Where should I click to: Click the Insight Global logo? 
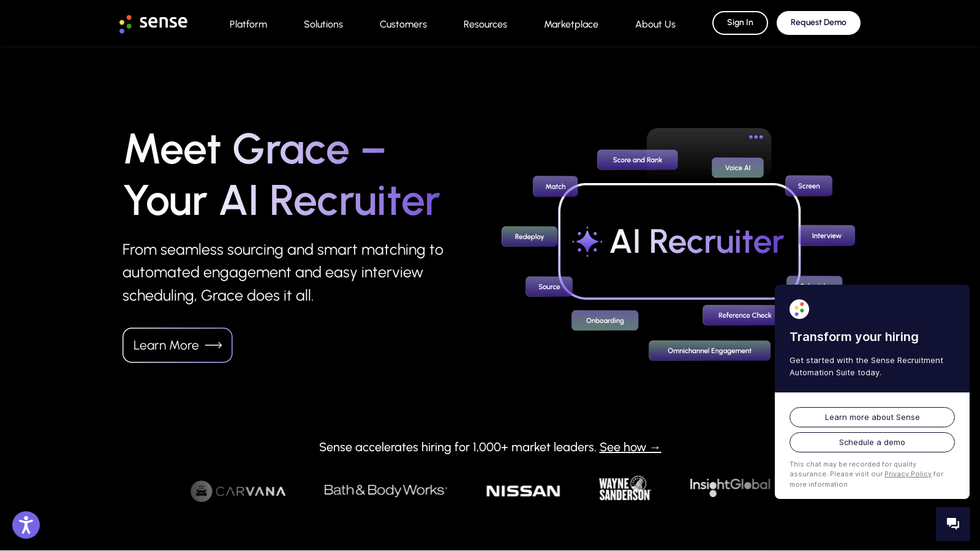[x=729, y=487]
